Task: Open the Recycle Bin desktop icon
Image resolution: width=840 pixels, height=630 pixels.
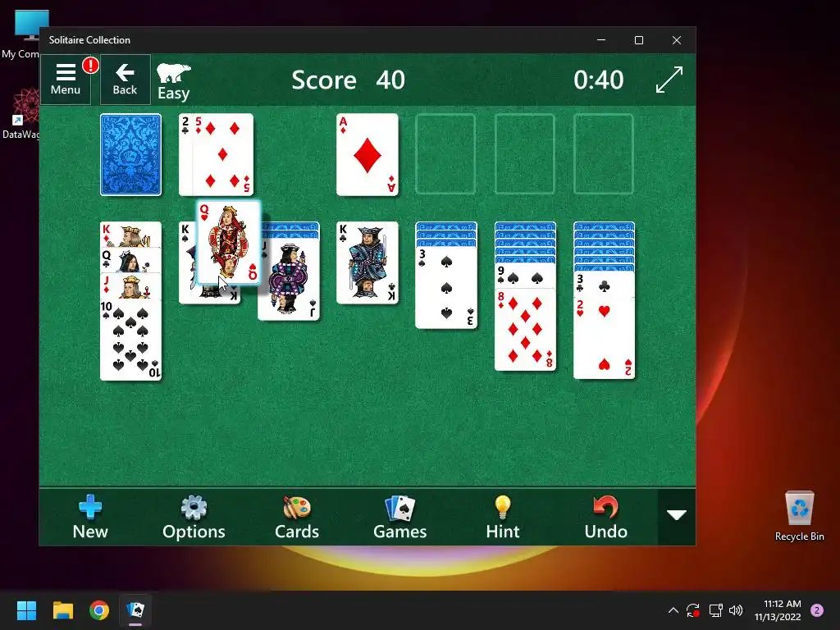Action: point(799,517)
